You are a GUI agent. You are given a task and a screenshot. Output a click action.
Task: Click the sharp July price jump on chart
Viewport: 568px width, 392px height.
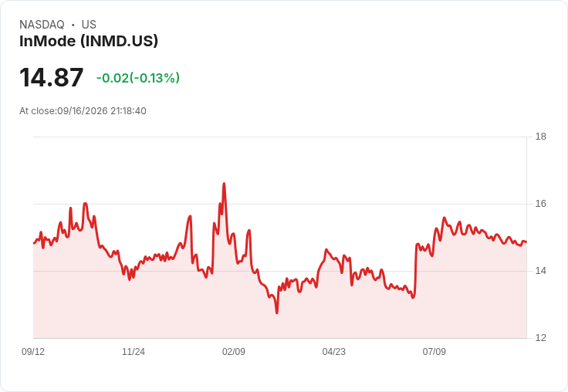coord(415,270)
